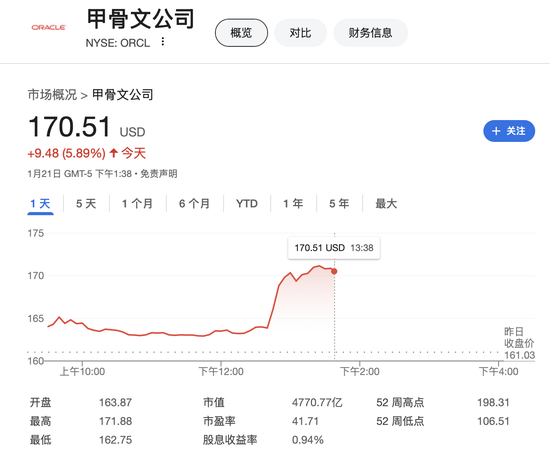Click the 开盘 value 163.87

[x=115, y=402]
